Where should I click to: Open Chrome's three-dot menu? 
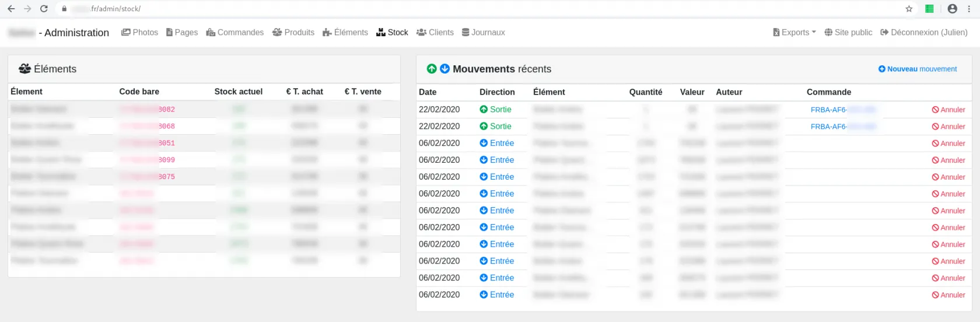969,9
